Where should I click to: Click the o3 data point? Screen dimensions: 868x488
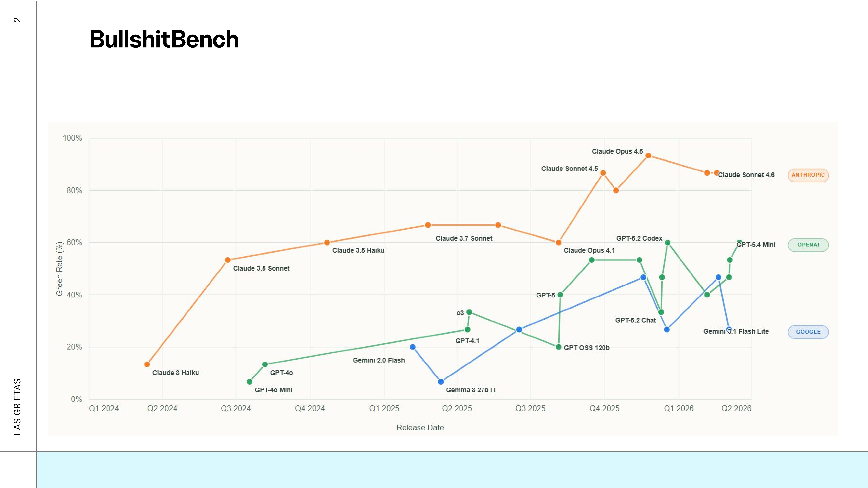469,312
